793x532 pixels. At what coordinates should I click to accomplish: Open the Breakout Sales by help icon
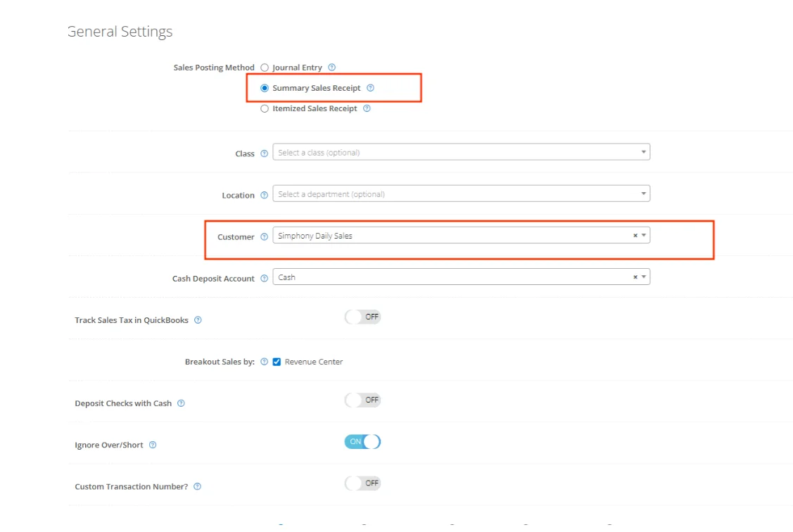264,361
